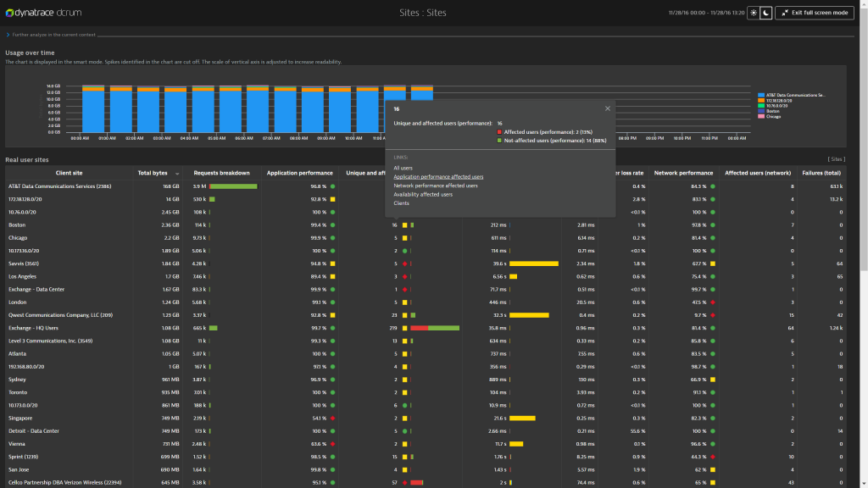868x488 pixels.
Task: Open Qwest Communications Company site
Action: [60, 315]
